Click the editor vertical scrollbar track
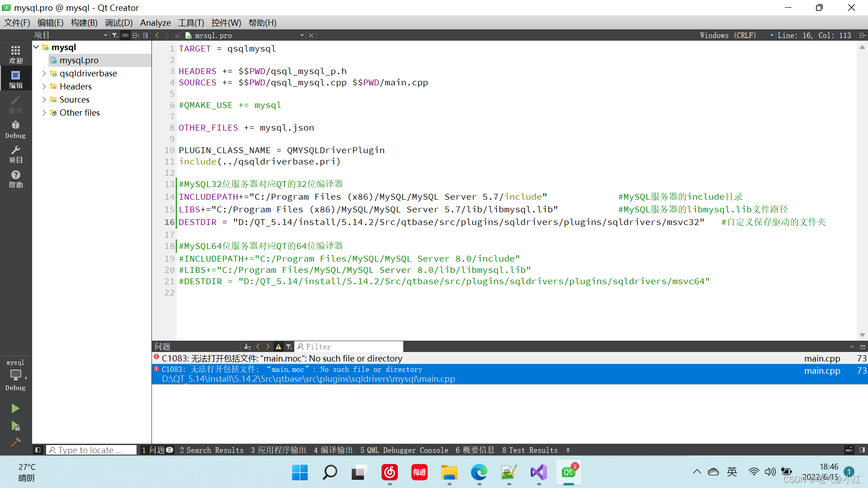868x488 pixels. pyautogui.click(x=862, y=190)
